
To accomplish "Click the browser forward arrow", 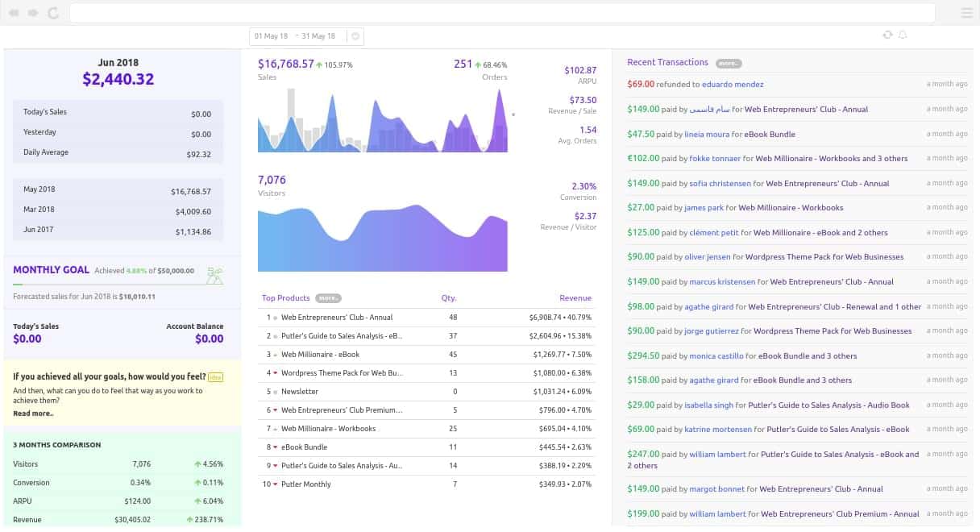I will (33, 13).
